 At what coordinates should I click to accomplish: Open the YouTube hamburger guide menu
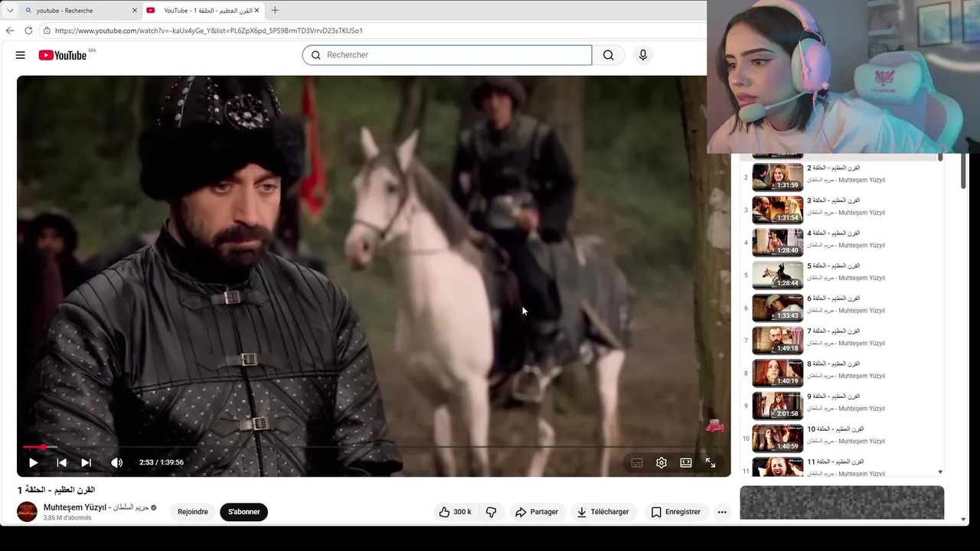pyautogui.click(x=21, y=55)
